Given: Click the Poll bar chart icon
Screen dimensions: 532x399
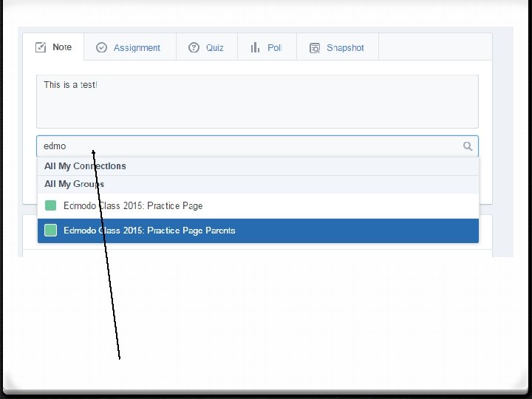Looking at the screenshot, I should point(255,47).
